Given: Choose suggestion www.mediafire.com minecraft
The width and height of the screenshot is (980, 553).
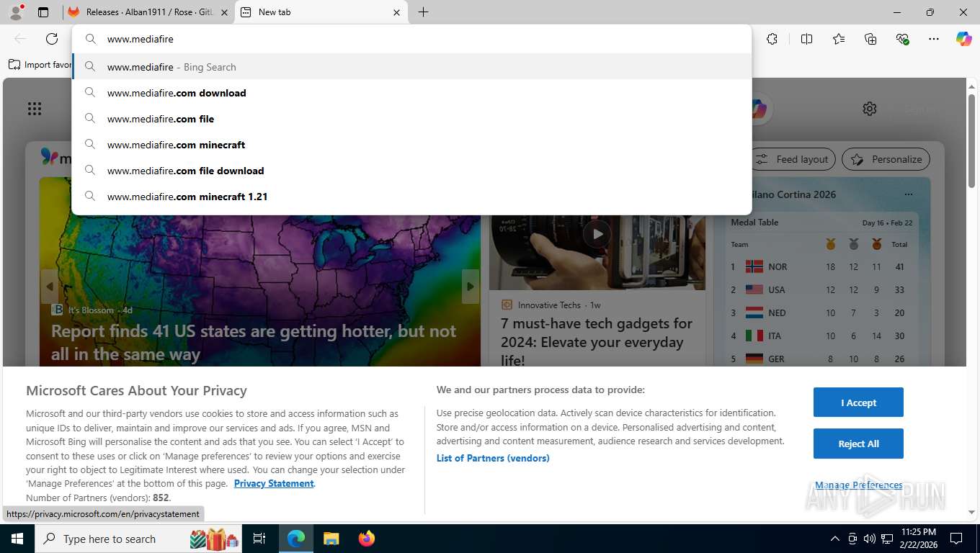Looking at the screenshot, I should click(x=411, y=145).
